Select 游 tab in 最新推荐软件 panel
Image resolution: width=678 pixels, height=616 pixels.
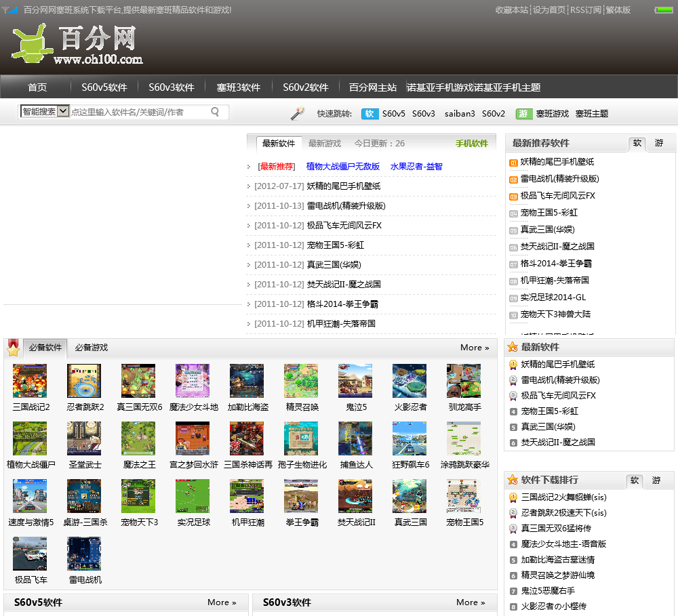tap(658, 143)
